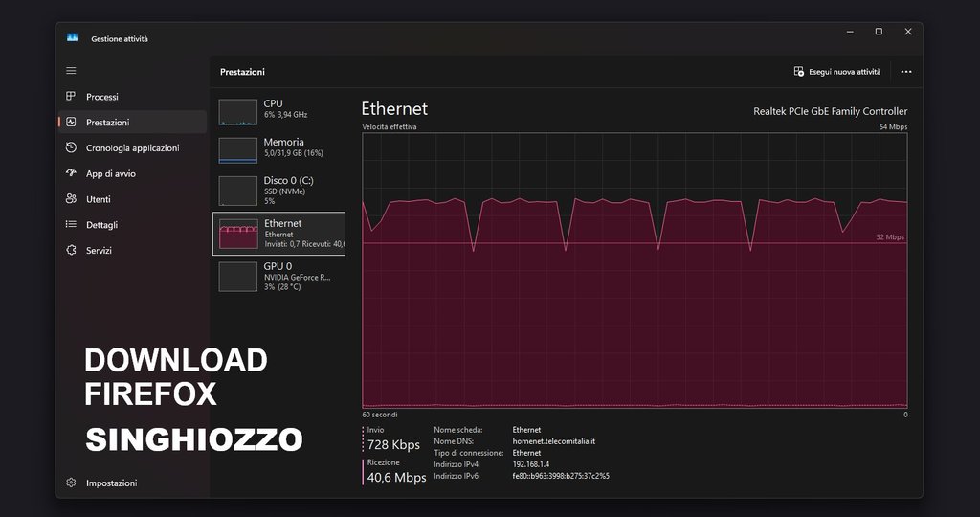Click the App di avvio icon

point(71,173)
